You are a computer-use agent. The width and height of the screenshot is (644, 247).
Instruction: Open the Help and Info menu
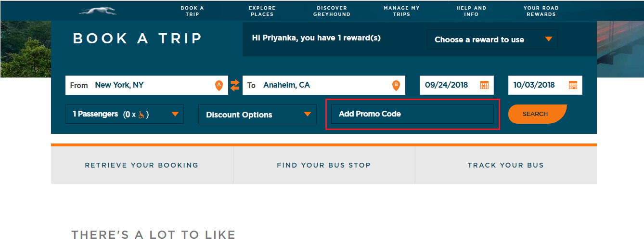click(x=471, y=11)
